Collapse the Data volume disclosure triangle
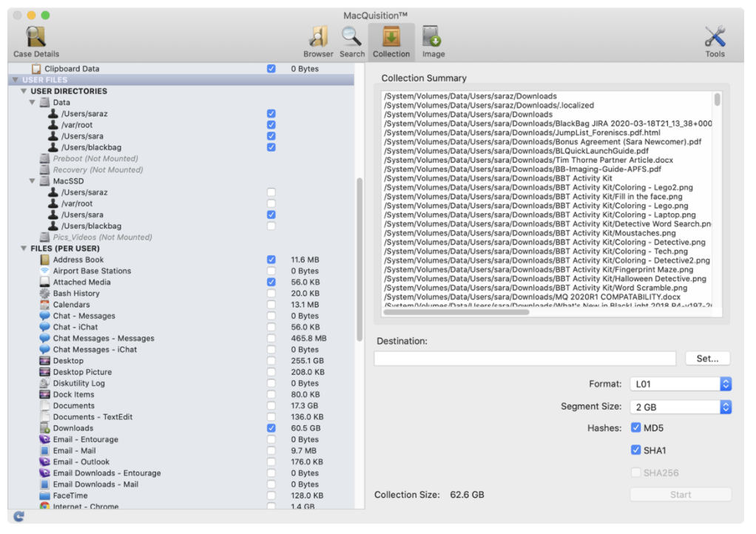 (33, 103)
